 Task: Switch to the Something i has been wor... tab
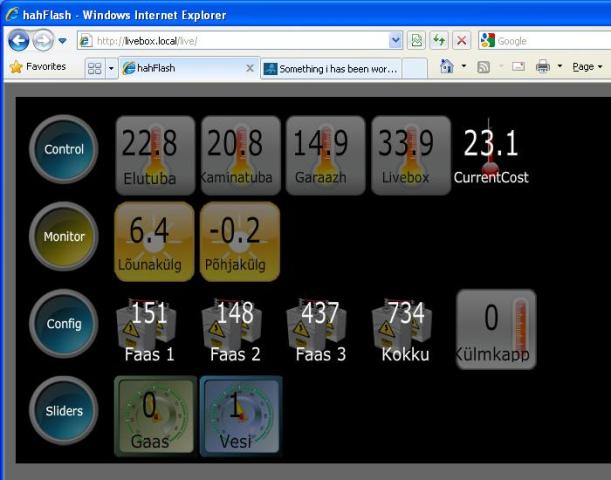pyautogui.click(x=331, y=69)
